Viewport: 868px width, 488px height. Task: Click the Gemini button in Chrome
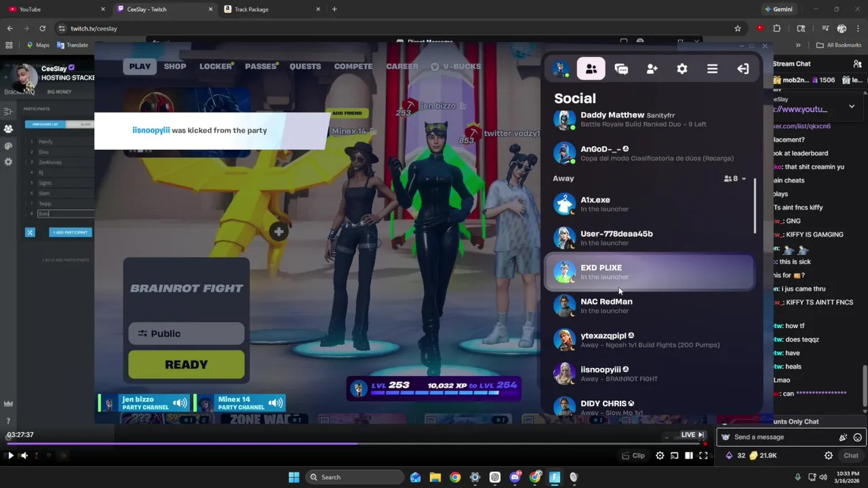point(778,9)
